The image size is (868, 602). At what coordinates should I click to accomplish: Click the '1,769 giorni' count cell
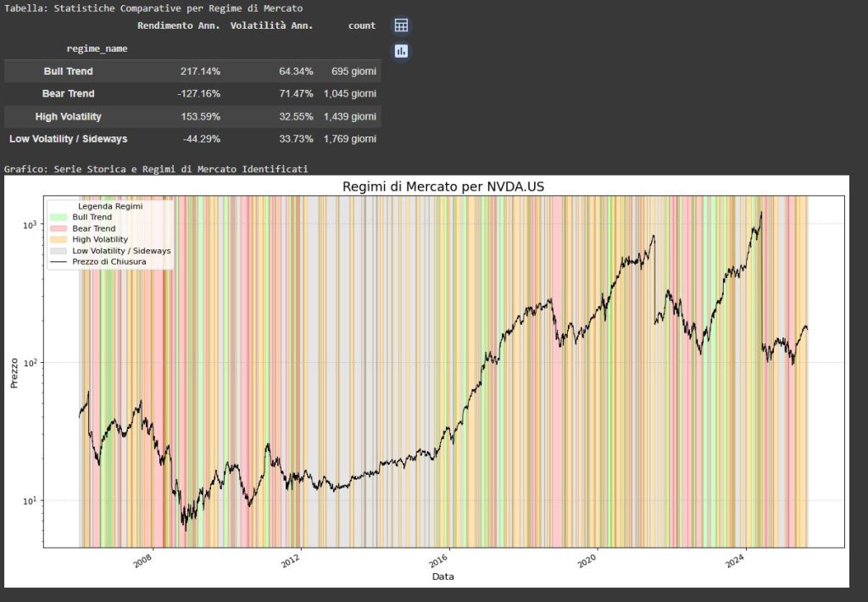[x=350, y=139]
